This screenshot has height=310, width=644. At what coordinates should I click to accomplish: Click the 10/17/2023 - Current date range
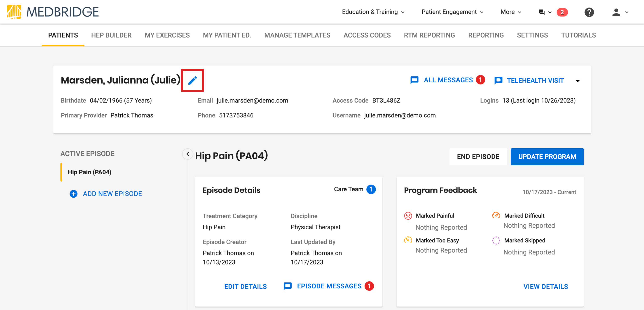tap(549, 192)
